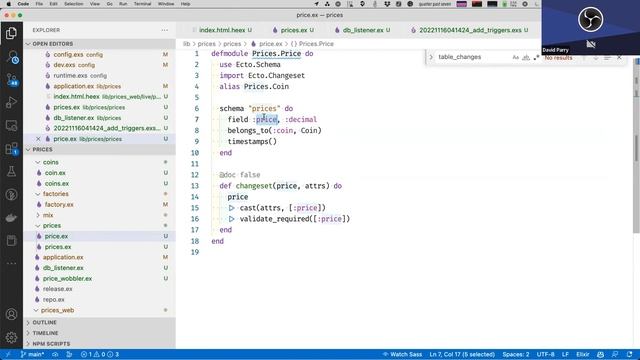
Task: Open the Testing flask view
Action: coord(11,171)
